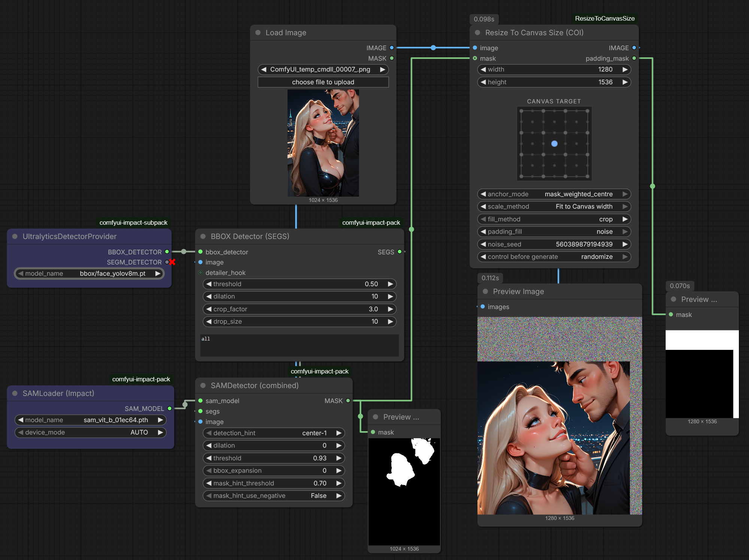Click the bbox_detector input socket

click(200, 252)
